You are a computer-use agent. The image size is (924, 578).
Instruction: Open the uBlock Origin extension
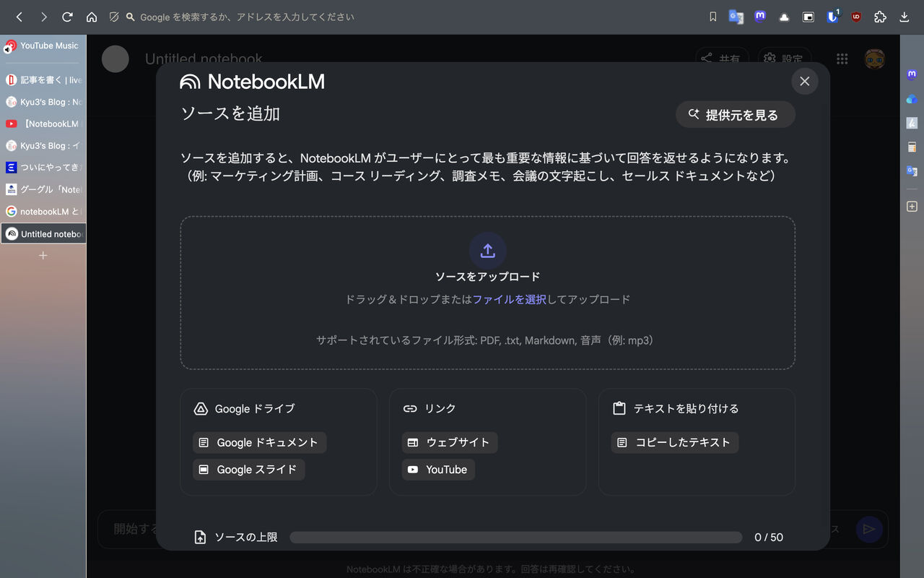[x=856, y=17]
